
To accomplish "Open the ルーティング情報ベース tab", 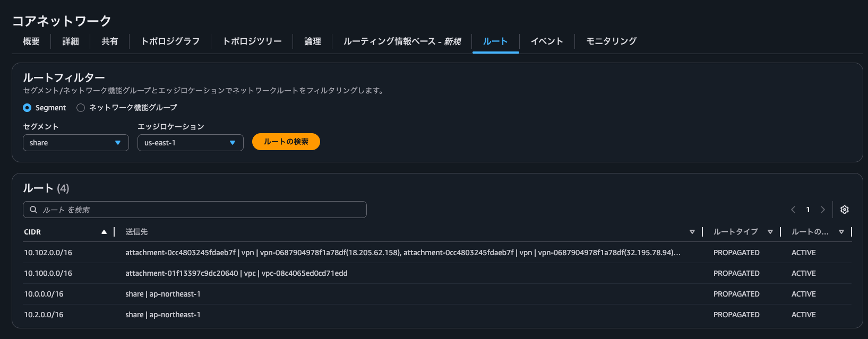I will pyautogui.click(x=401, y=41).
